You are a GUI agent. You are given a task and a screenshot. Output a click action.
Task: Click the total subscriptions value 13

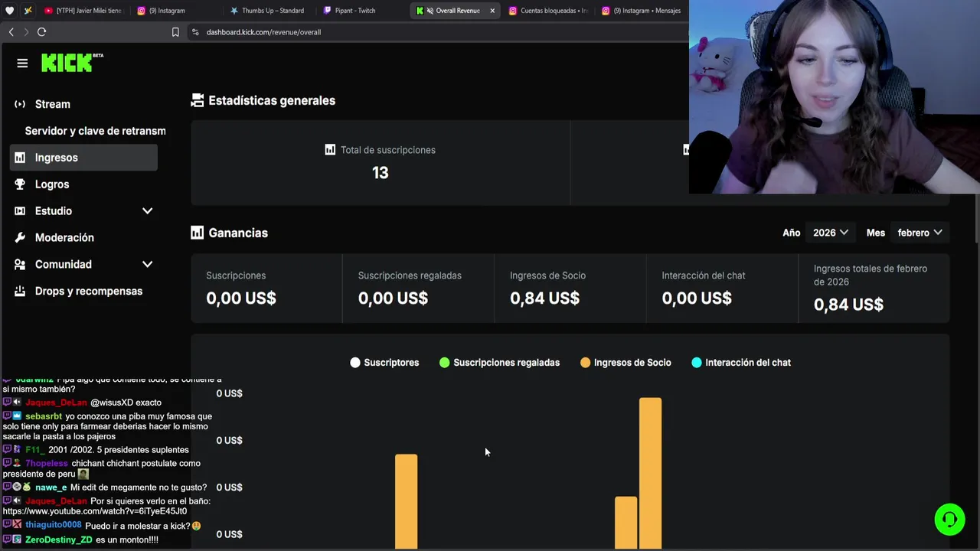click(x=381, y=173)
